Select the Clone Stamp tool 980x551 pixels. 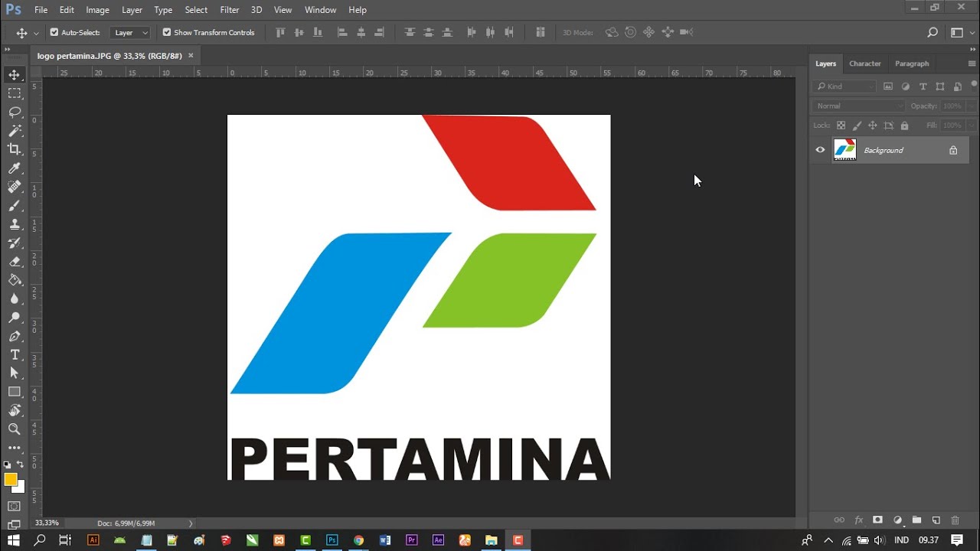click(x=15, y=224)
